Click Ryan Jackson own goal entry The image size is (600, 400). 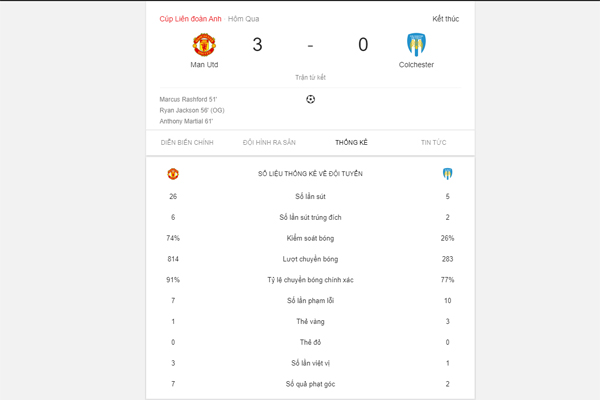pos(192,110)
